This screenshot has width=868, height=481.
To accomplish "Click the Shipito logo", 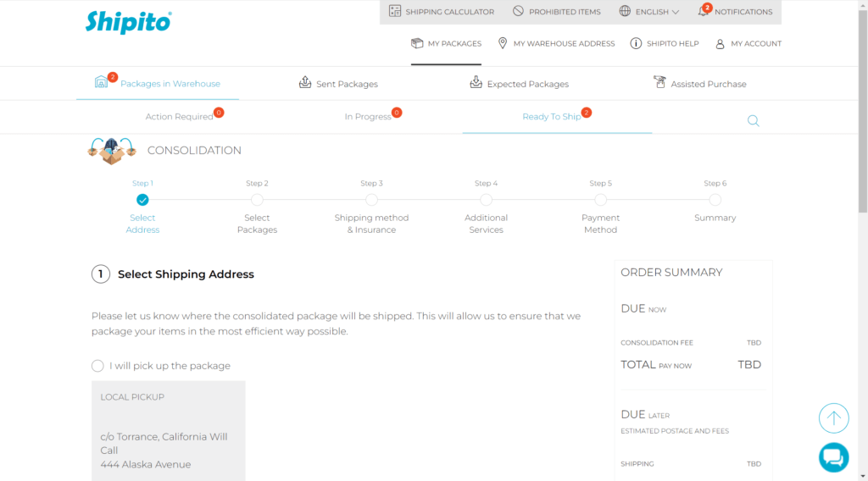I will tap(129, 22).
